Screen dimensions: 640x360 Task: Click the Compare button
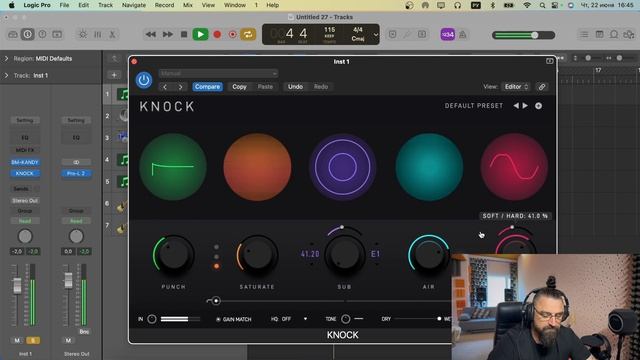tap(207, 87)
